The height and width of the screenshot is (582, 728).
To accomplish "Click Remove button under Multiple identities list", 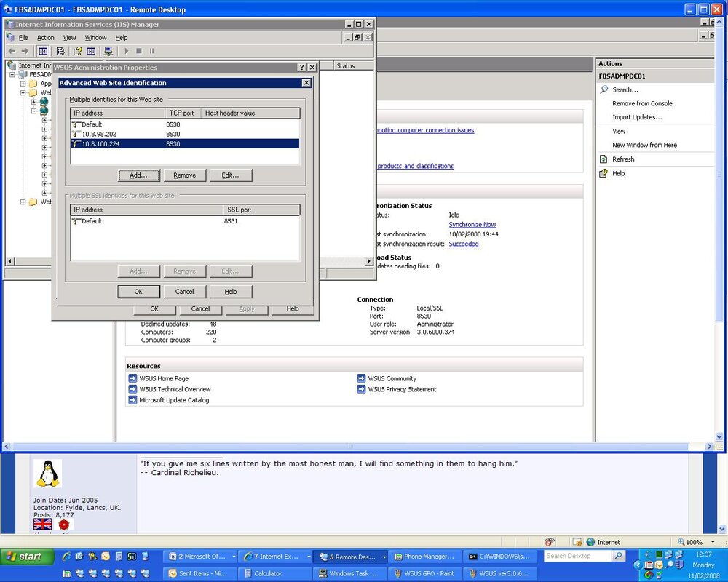I will click(185, 175).
